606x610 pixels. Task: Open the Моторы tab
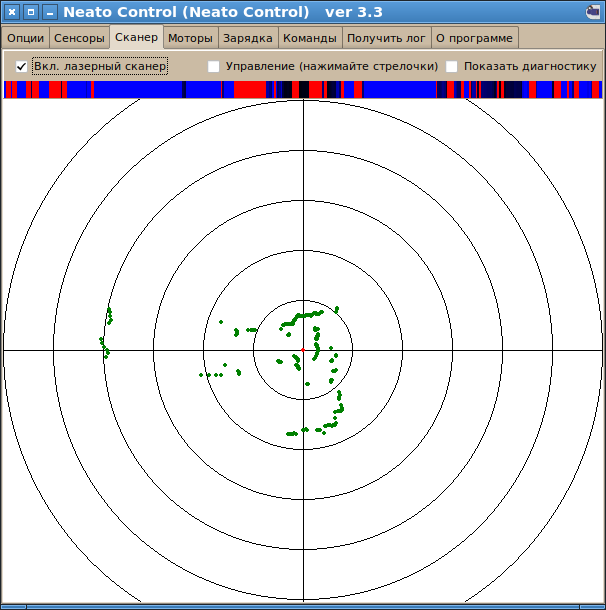point(190,38)
